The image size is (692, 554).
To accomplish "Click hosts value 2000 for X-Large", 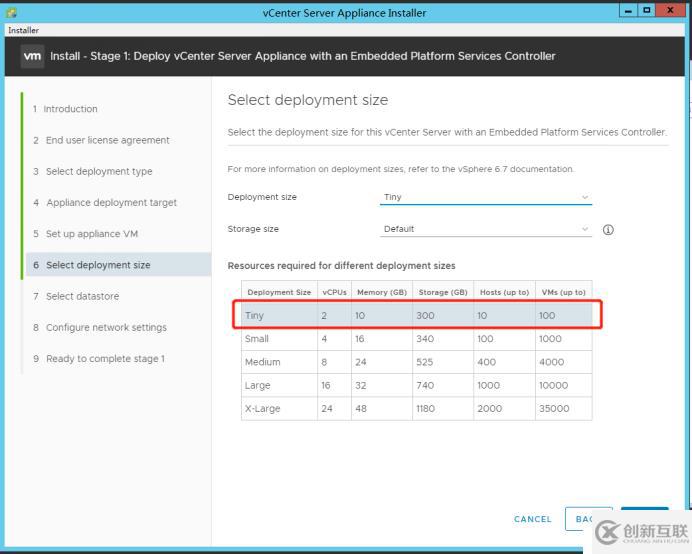I will click(489, 409).
